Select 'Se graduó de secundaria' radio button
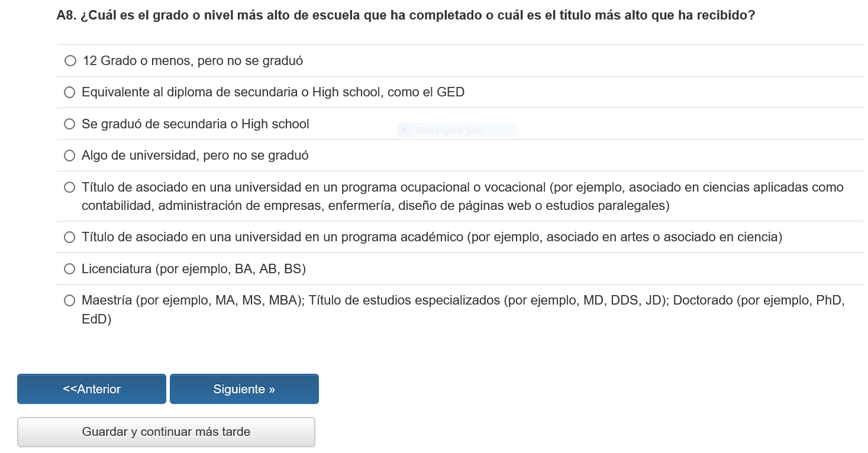868x453 pixels. 70,124
